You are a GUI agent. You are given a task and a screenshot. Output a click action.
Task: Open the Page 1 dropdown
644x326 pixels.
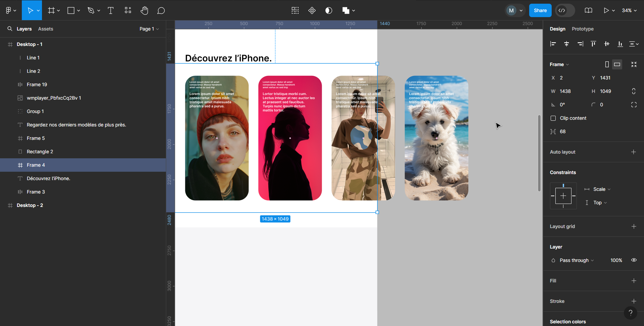click(149, 29)
